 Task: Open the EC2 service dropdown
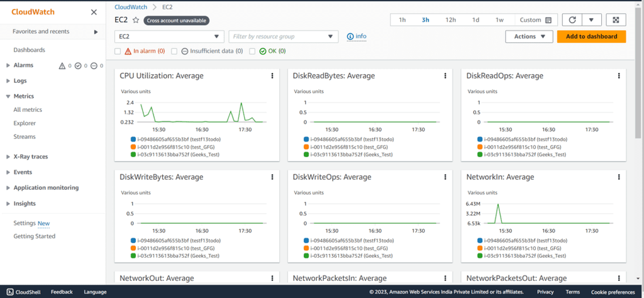point(169,36)
